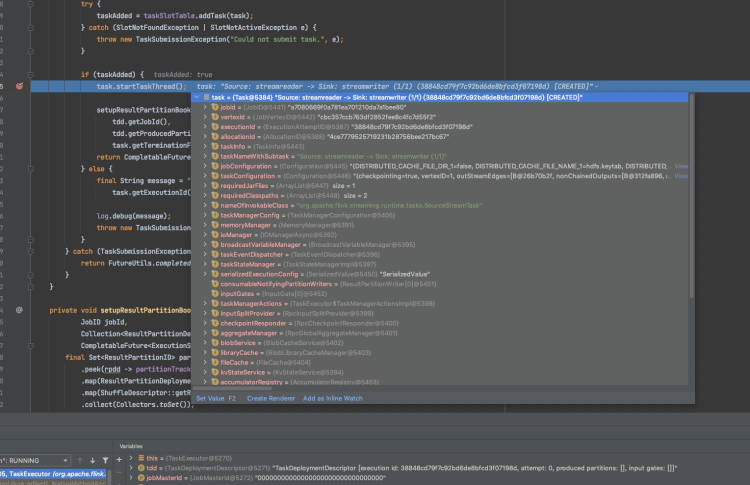750x485 pixels.
Task: Click the log.debug(message) code line
Action: click(x=133, y=216)
